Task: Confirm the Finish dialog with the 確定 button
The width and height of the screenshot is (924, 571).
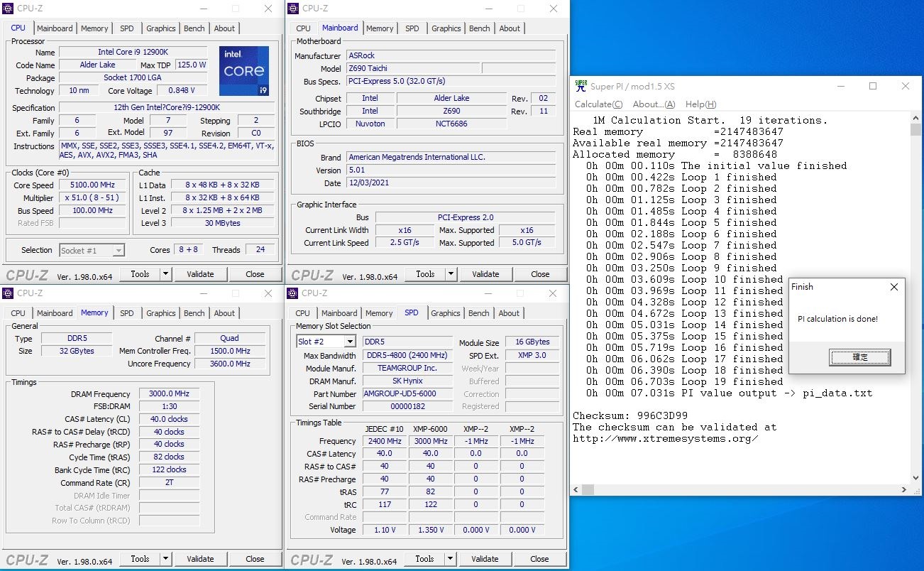Action: 859,357
